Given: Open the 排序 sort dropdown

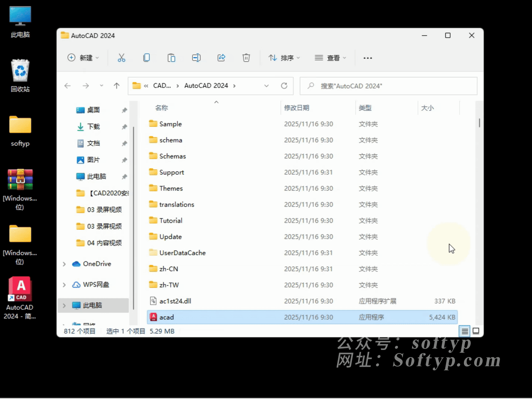Looking at the screenshot, I should 284,58.
